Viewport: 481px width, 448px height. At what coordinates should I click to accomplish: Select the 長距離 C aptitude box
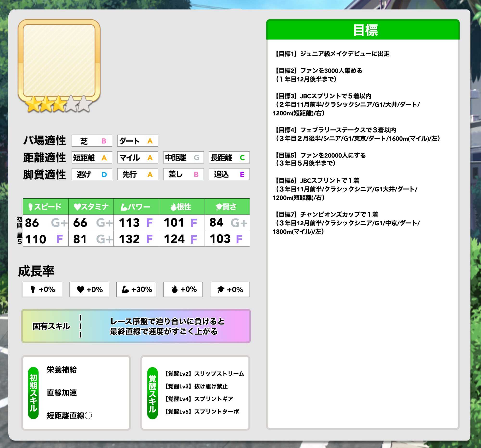tap(229, 157)
